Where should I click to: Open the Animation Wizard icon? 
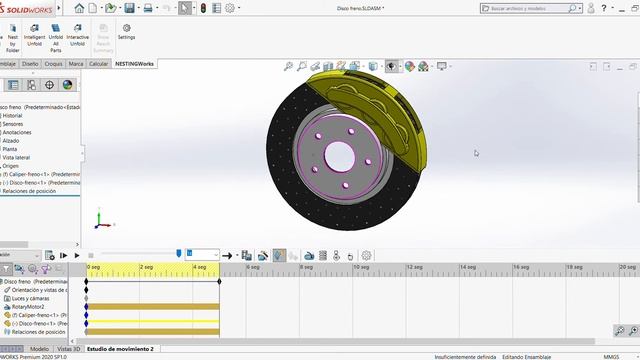[x=263, y=256]
